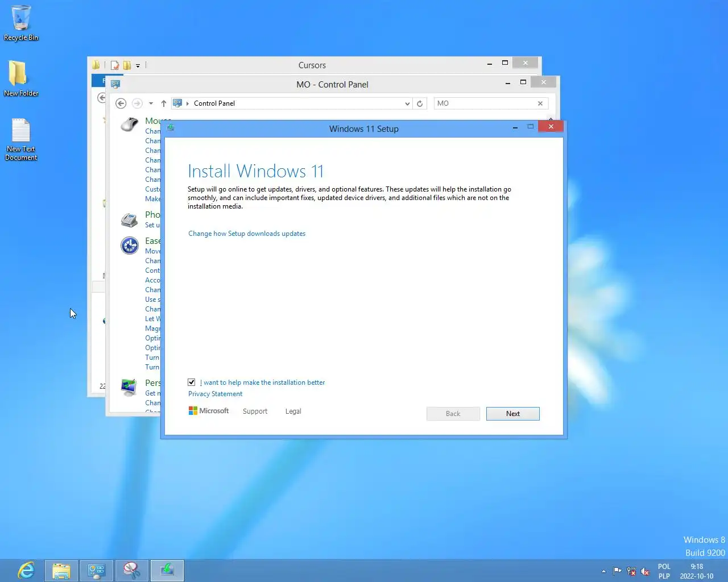The width and height of the screenshot is (728, 582).
Task: Click the Windows 11 Setup title bar icon
Action: [171, 128]
